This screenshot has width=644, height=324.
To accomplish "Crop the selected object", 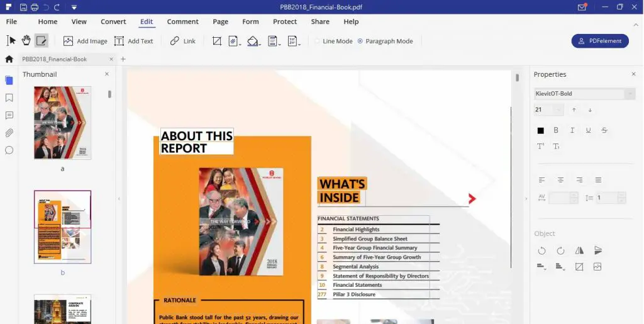I will (579, 267).
